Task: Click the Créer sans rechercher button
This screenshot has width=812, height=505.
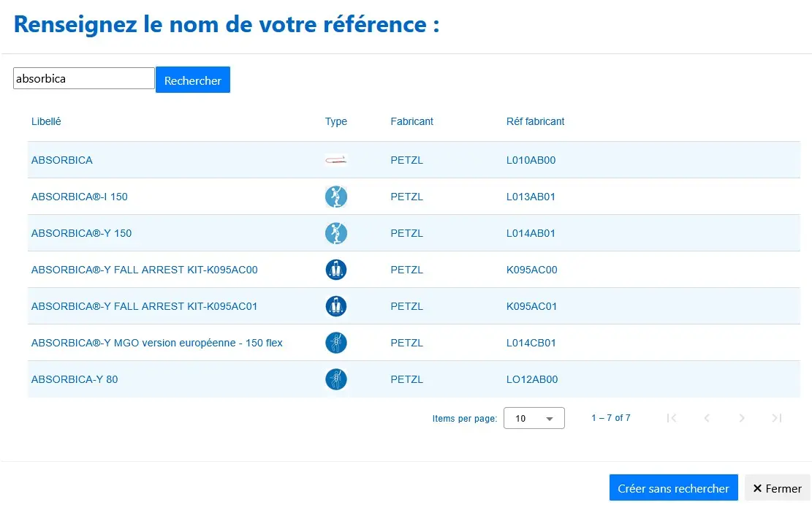Action: pyautogui.click(x=673, y=487)
